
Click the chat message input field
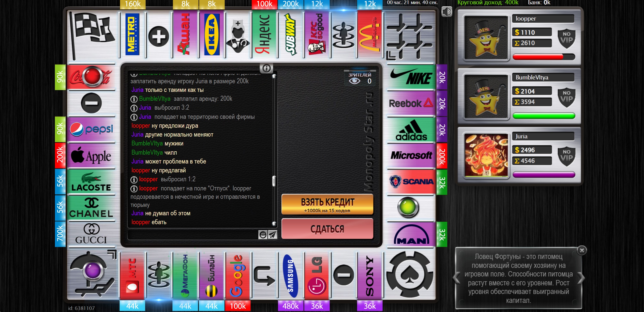193,235
